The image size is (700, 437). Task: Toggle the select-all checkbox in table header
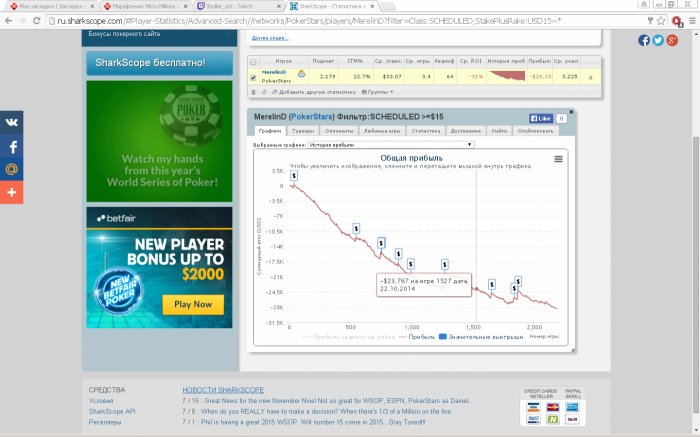coord(253,62)
